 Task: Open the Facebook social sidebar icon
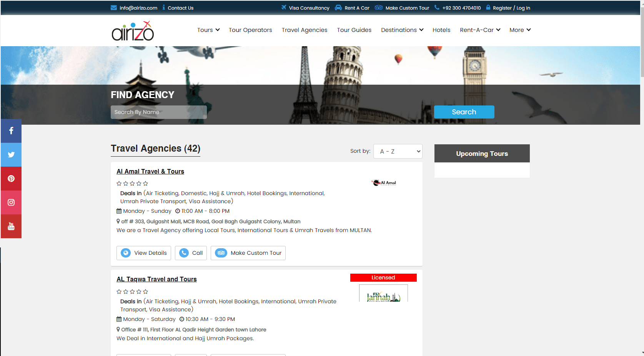click(x=11, y=131)
